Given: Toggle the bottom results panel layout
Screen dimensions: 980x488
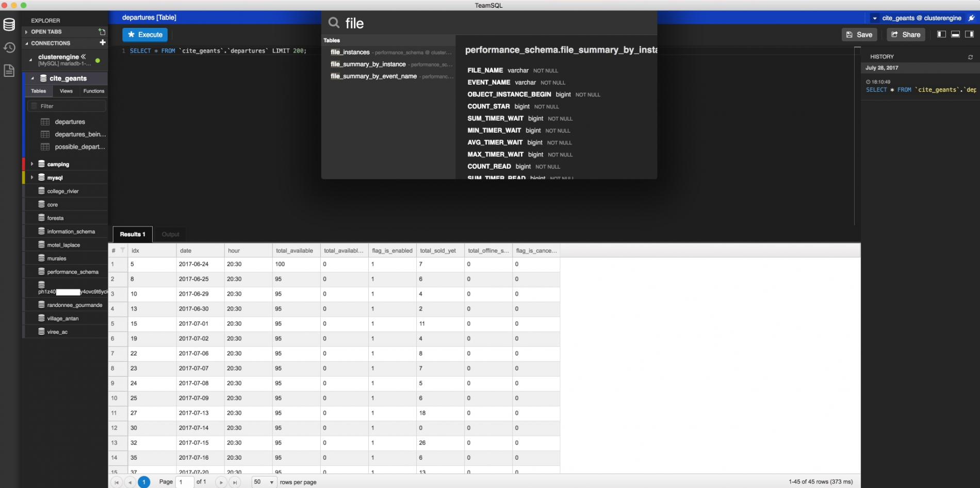Looking at the screenshot, I should pyautogui.click(x=955, y=35).
